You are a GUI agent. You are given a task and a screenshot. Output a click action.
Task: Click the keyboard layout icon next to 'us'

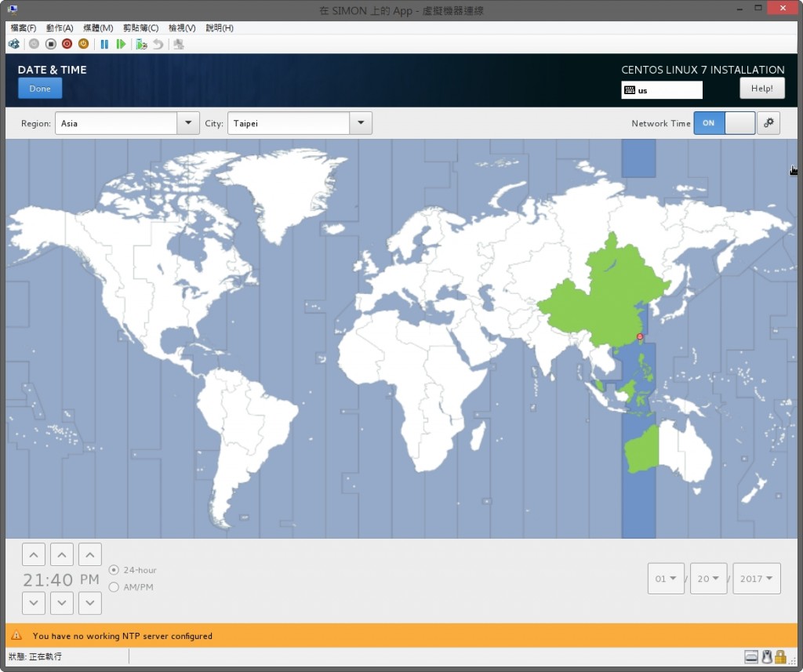(630, 90)
